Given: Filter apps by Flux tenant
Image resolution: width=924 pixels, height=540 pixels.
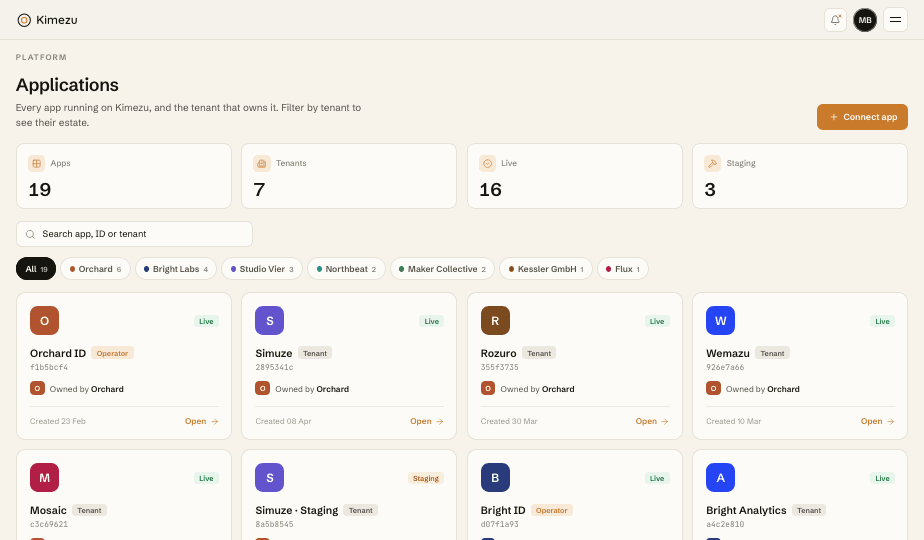Looking at the screenshot, I should 623,269.
